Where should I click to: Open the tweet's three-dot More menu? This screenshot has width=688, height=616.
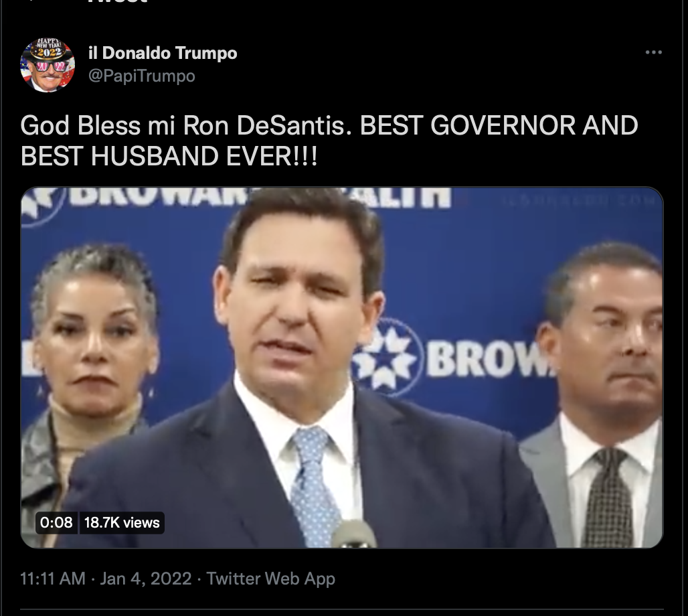click(653, 52)
